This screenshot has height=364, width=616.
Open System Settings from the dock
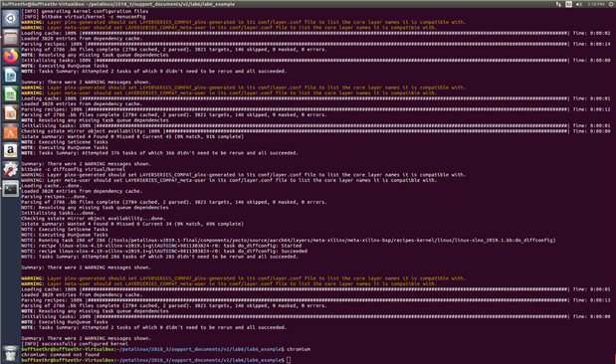pos(11,169)
